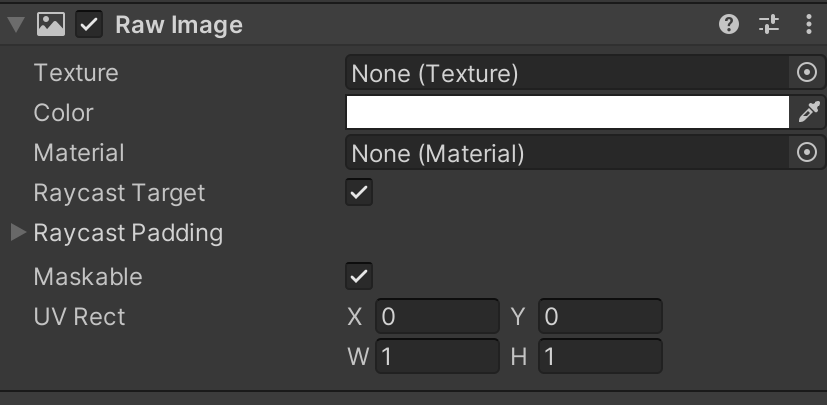This screenshot has width=827, height=405.
Task: Click the Raw Image component title
Action: pyautogui.click(x=179, y=25)
